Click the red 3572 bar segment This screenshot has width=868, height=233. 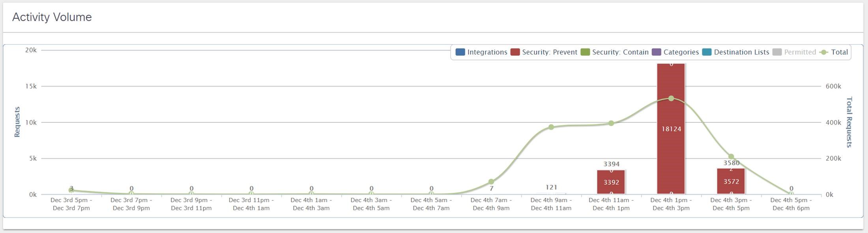pos(731,182)
